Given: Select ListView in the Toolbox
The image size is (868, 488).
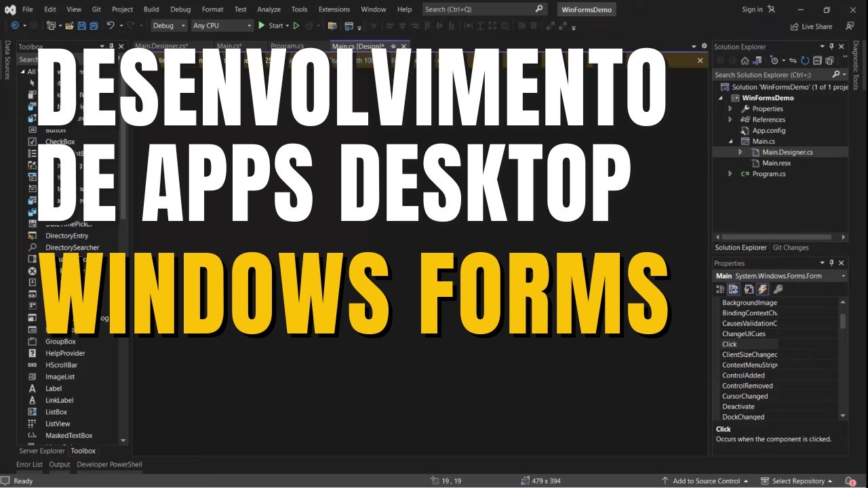Looking at the screenshot, I should coord(58,424).
